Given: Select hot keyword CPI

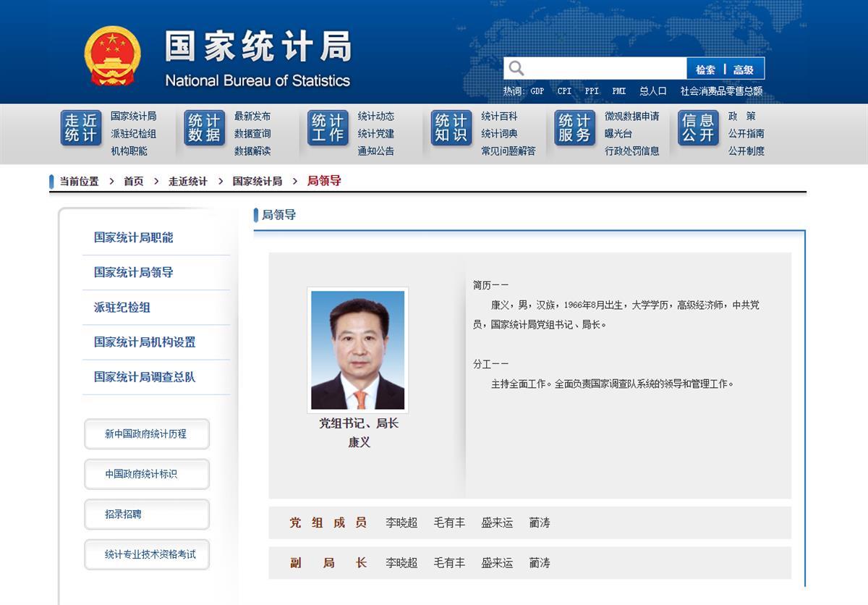Looking at the screenshot, I should [564, 91].
